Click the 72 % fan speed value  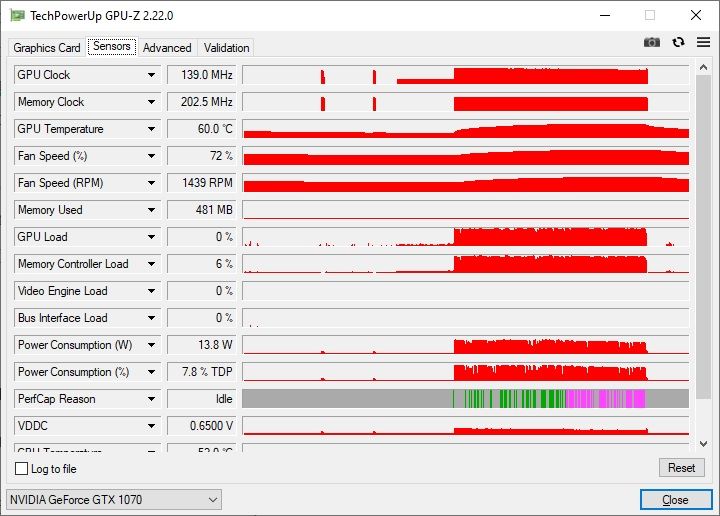[202, 156]
